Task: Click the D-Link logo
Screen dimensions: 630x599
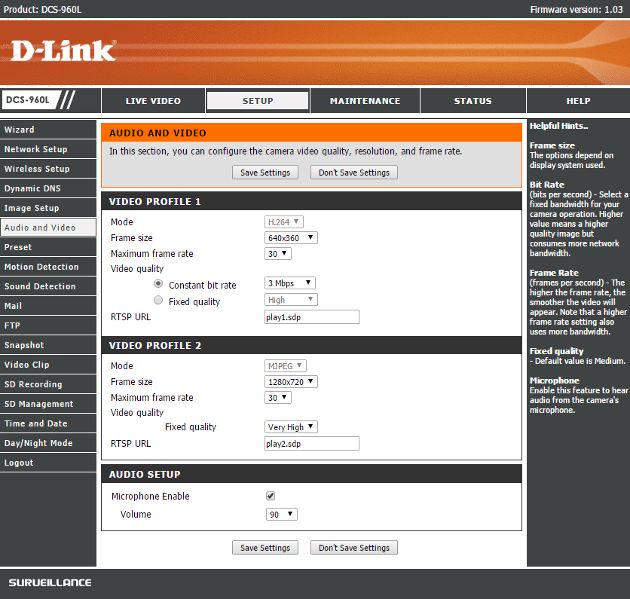Action: (x=63, y=51)
